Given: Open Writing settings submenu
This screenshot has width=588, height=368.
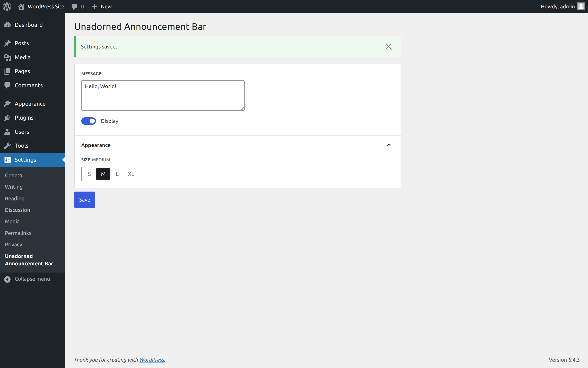Looking at the screenshot, I should pos(14,187).
